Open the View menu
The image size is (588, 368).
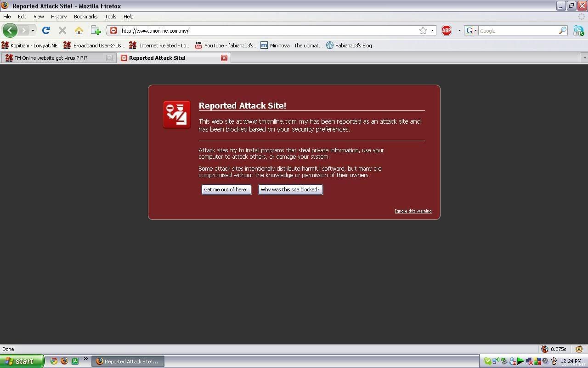[x=39, y=17]
